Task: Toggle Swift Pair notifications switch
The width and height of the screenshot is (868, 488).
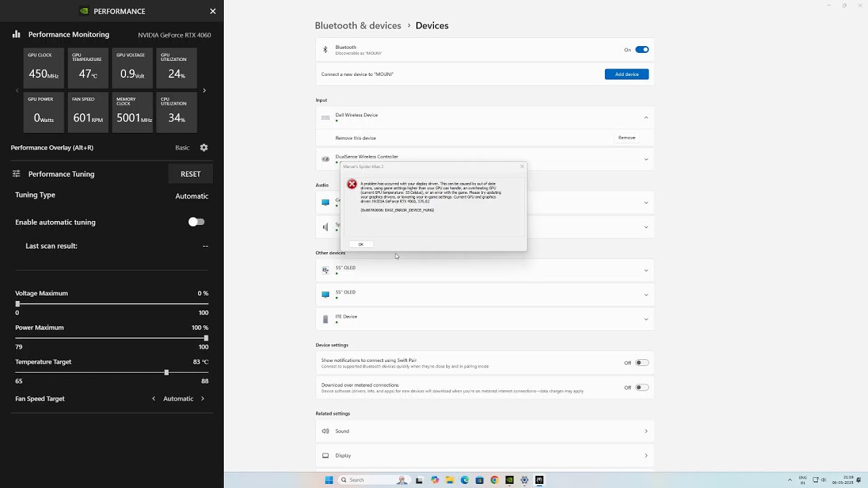Action: (642, 363)
